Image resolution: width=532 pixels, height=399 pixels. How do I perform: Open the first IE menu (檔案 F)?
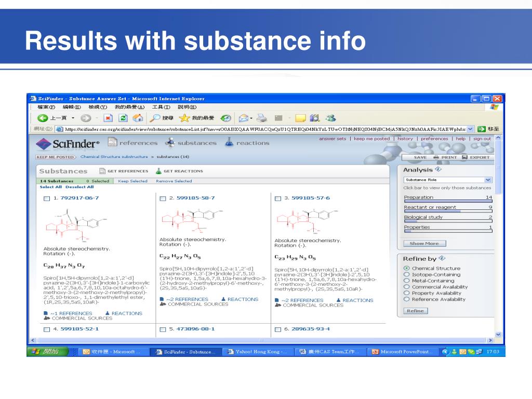[46, 107]
